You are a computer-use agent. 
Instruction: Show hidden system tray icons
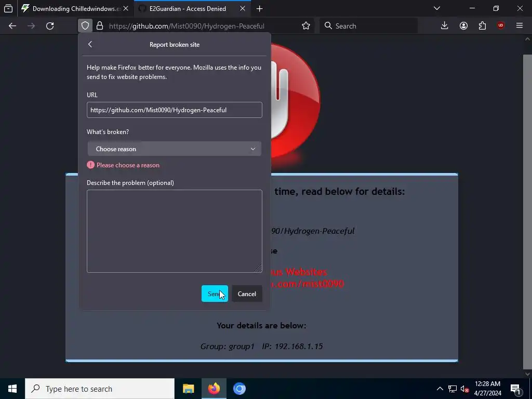440,389
